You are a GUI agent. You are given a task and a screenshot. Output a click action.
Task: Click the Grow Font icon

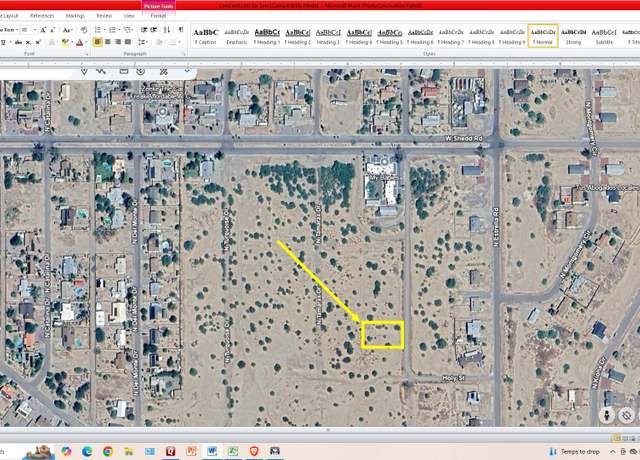coord(43,30)
